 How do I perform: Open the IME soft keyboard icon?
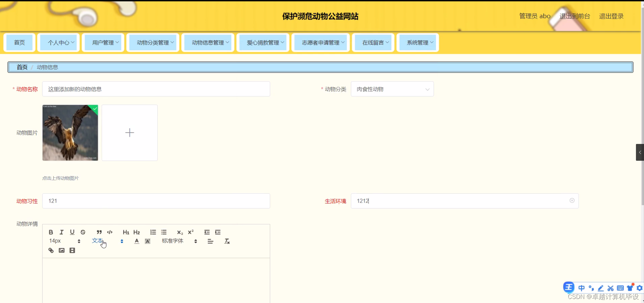tap(620, 288)
